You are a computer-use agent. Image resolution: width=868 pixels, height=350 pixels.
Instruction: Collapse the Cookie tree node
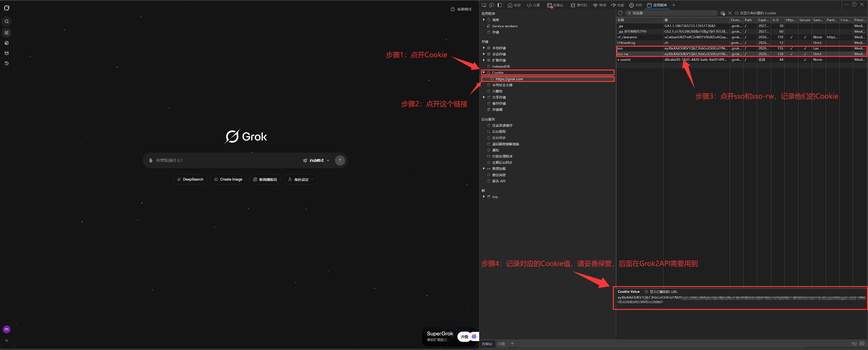pyautogui.click(x=483, y=73)
